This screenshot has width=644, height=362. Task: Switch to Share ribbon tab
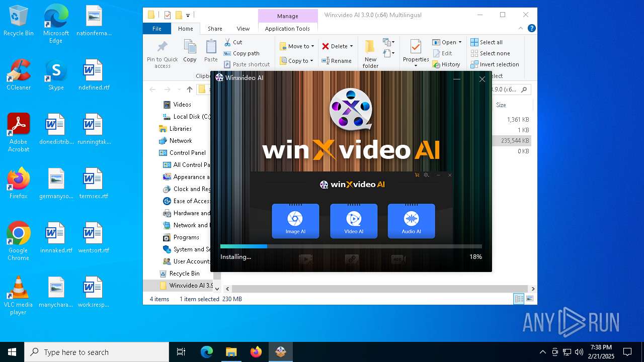[215, 29]
